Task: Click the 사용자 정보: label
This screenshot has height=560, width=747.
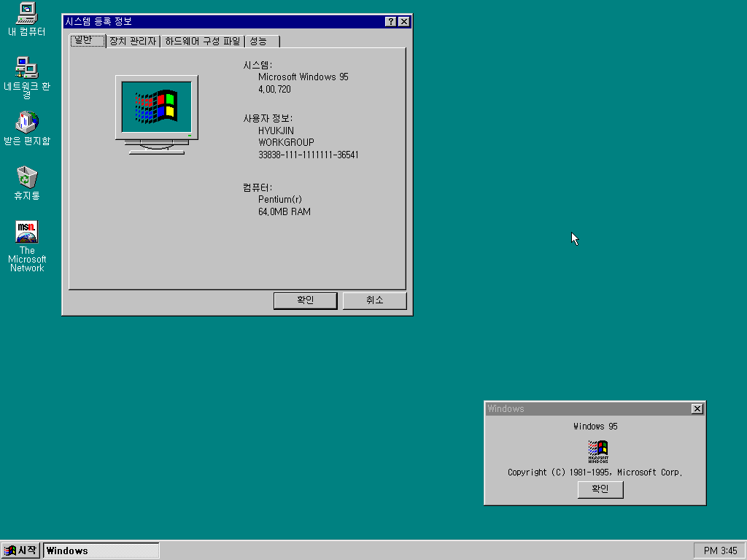Action: tap(268, 118)
